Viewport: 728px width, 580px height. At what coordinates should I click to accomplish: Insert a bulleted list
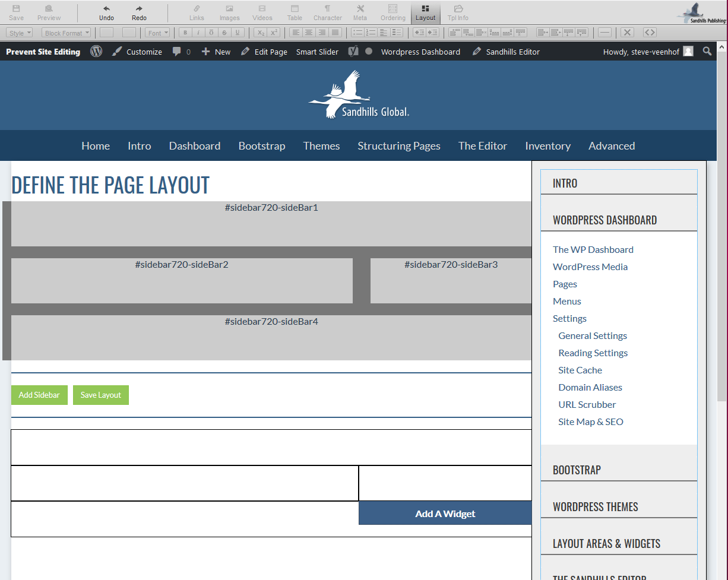357,33
